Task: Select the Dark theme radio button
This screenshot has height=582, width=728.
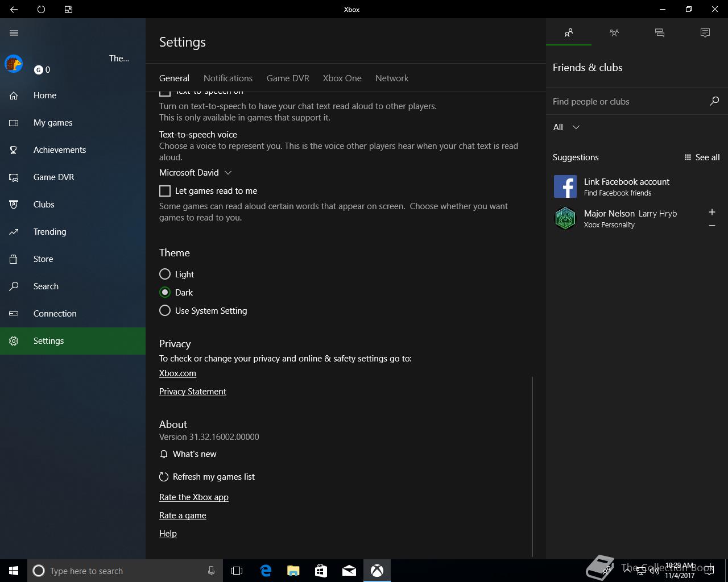Action: click(x=165, y=292)
